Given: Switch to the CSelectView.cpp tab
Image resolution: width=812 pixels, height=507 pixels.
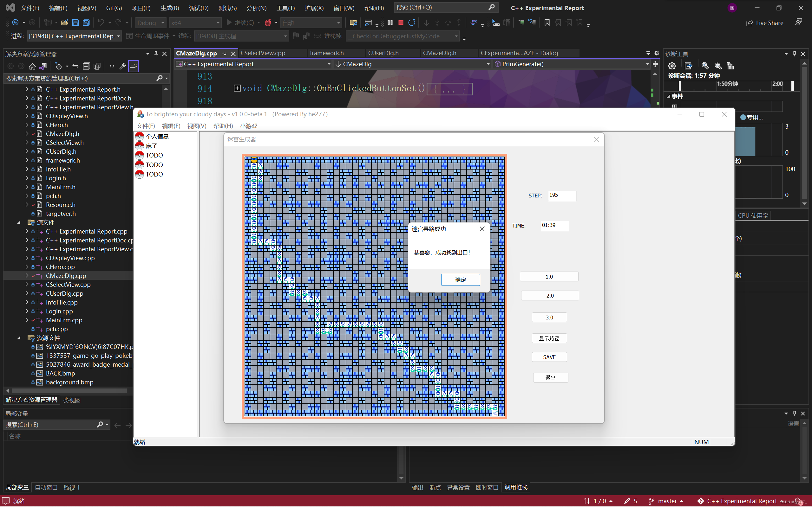Looking at the screenshot, I should pyautogui.click(x=263, y=53).
